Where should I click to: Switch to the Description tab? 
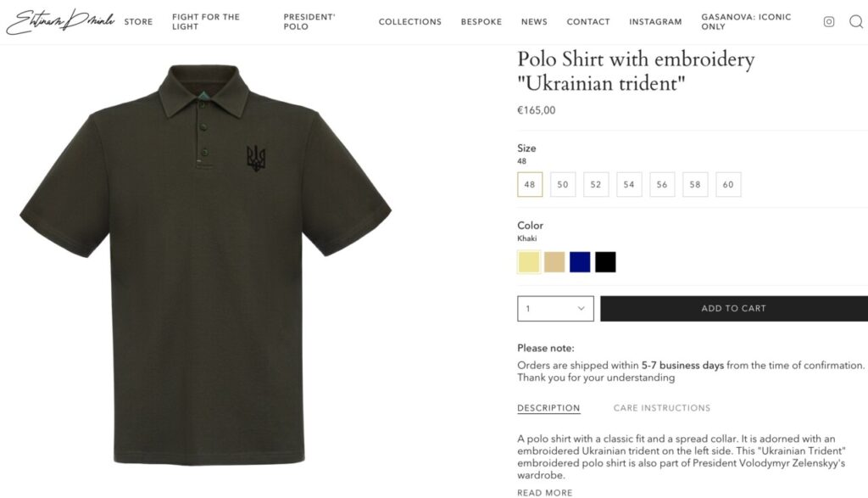click(548, 408)
